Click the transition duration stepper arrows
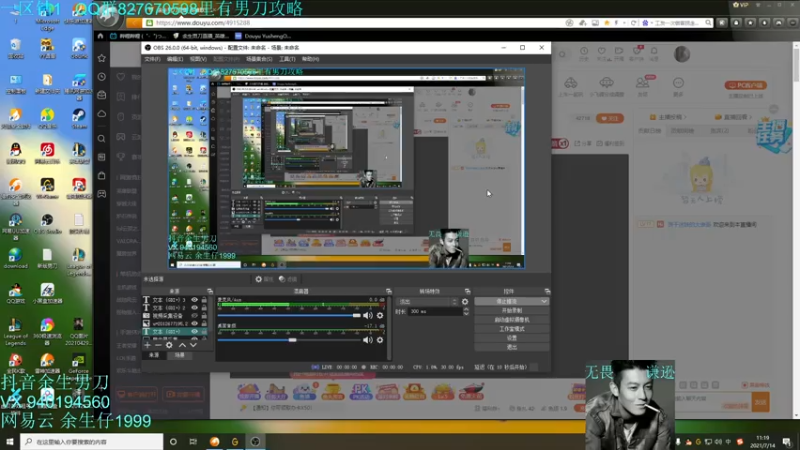The width and height of the screenshot is (800, 450). coord(466,311)
